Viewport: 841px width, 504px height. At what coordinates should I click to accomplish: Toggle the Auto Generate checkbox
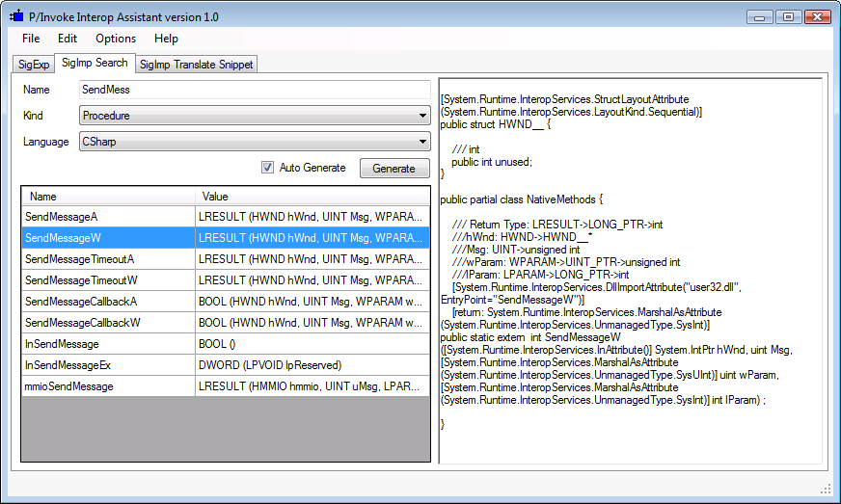267,168
